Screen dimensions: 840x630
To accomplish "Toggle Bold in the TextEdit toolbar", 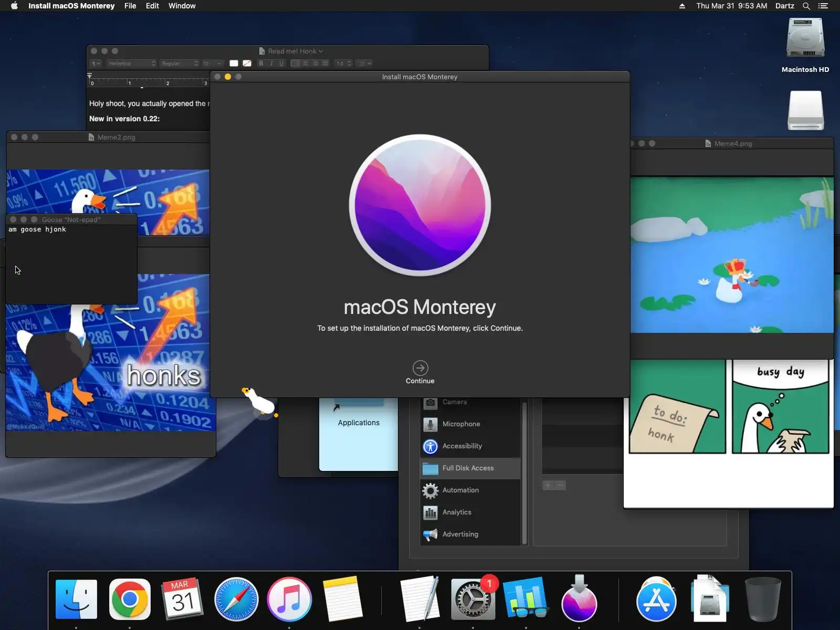I will click(261, 64).
